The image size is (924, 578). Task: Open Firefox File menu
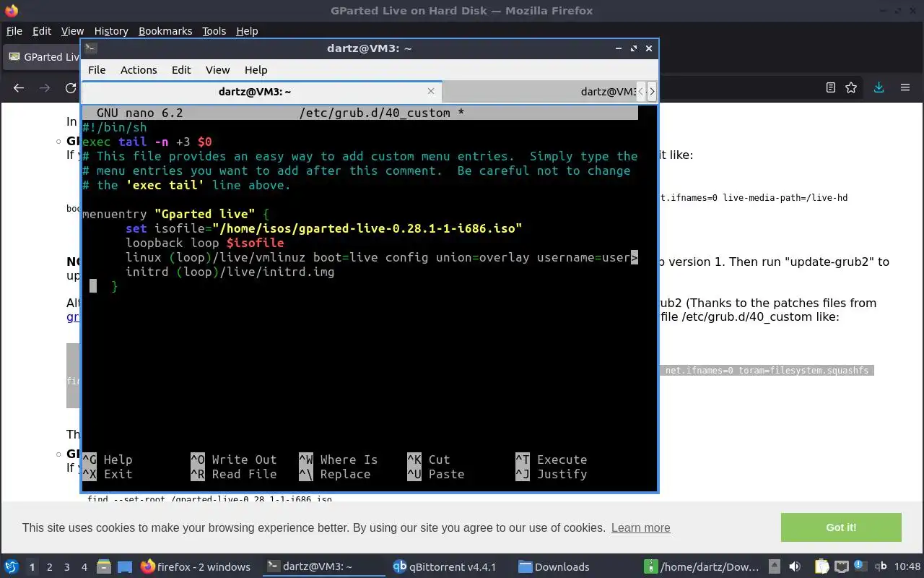(14, 31)
